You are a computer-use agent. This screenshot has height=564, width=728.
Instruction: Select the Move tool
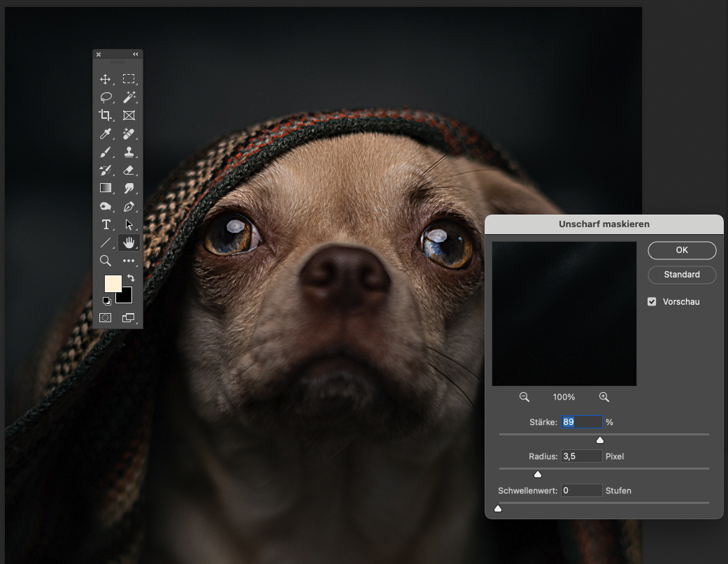106,80
